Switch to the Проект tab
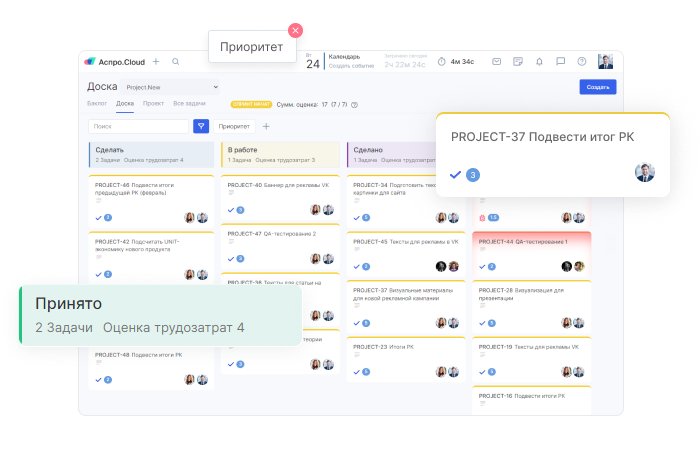Screen dimensions: 700x456 [x=153, y=103]
